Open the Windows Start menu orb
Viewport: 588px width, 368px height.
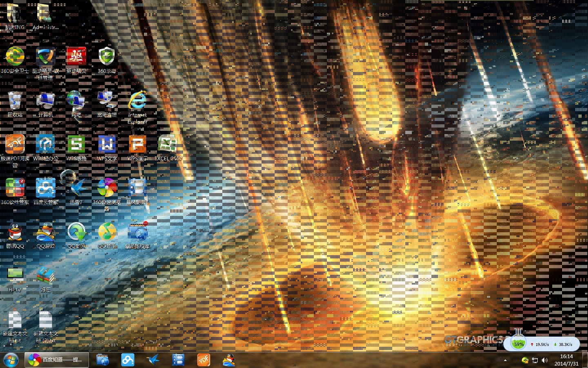pyautogui.click(x=11, y=360)
